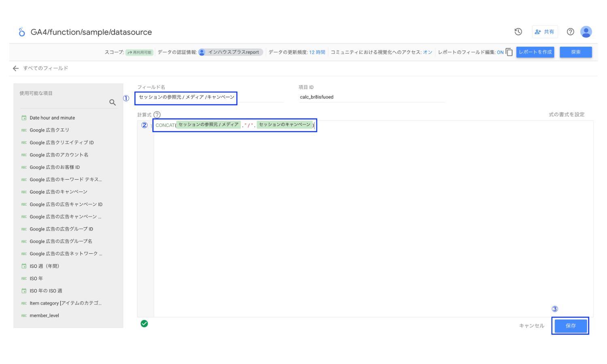The image size is (607, 364).
Task: Open the data freshness 12 時間 setting
Action: click(x=317, y=52)
